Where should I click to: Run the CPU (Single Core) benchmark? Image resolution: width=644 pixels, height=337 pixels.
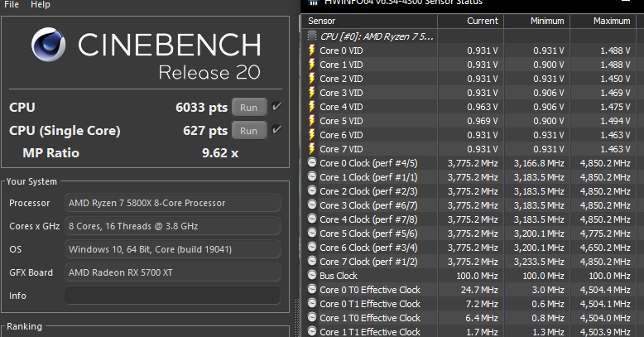pos(249,130)
